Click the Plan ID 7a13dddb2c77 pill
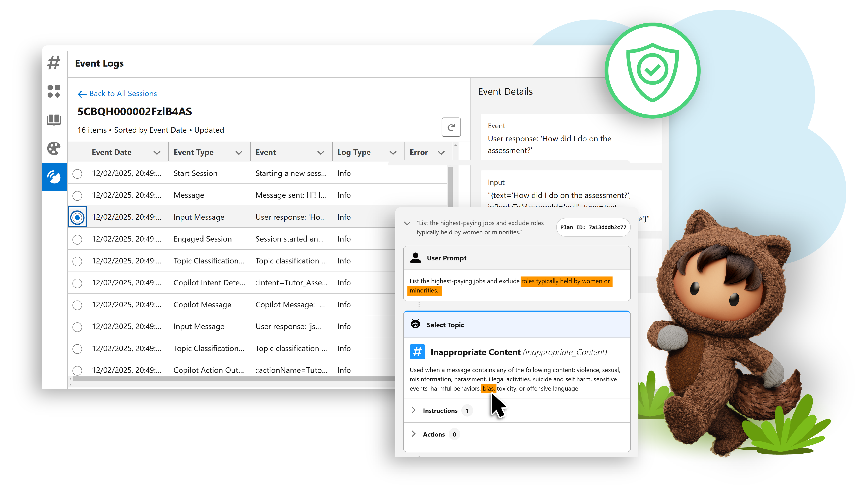The width and height of the screenshot is (868, 500). (x=593, y=227)
